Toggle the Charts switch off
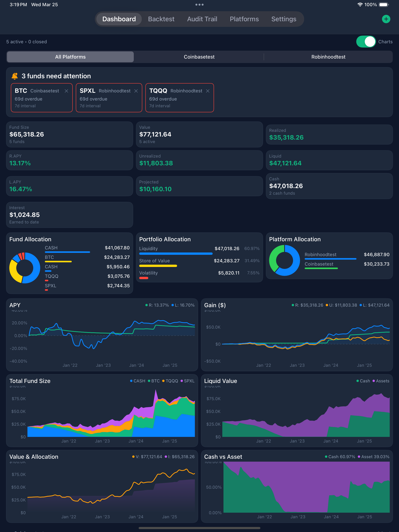This screenshot has height=532, width=399. 366,41
